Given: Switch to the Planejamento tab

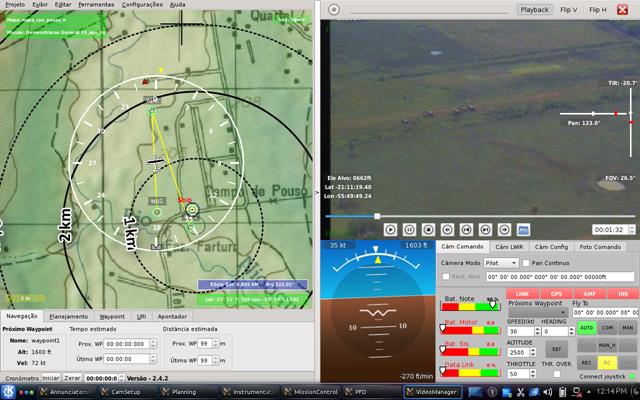Looking at the screenshot, I should point(69,315).
